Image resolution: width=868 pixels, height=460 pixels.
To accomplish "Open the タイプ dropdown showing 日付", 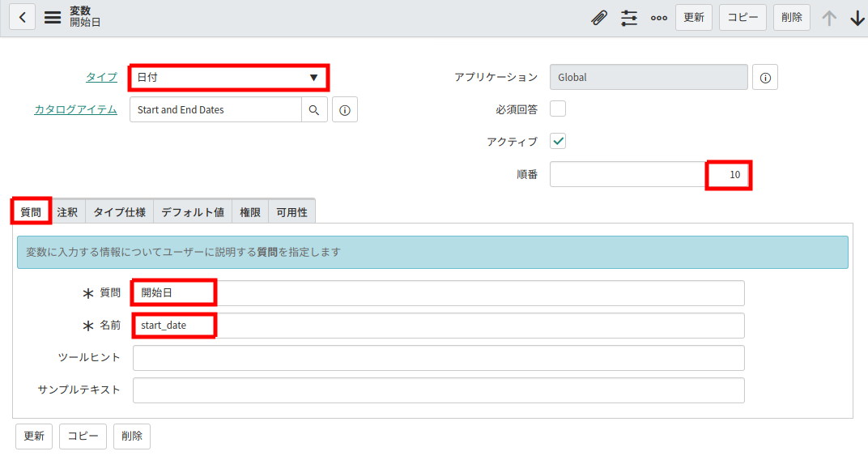I will pyautogui.click(x=228, y=78).
